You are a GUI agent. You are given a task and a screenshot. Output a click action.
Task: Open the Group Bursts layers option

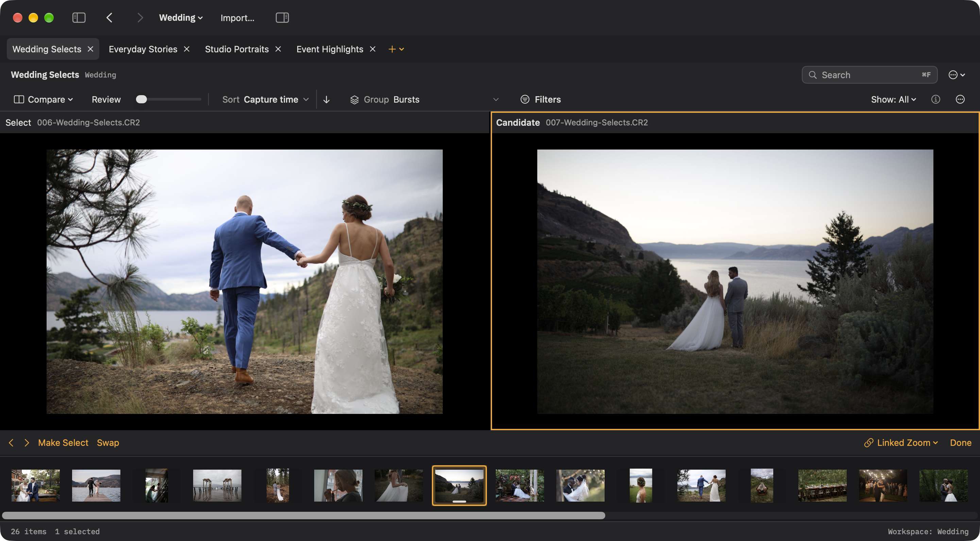tap(385, 100)
